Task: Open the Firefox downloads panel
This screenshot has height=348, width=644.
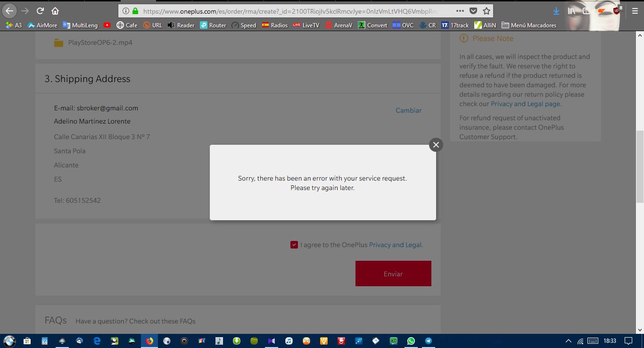Action: tap(556, 11)
